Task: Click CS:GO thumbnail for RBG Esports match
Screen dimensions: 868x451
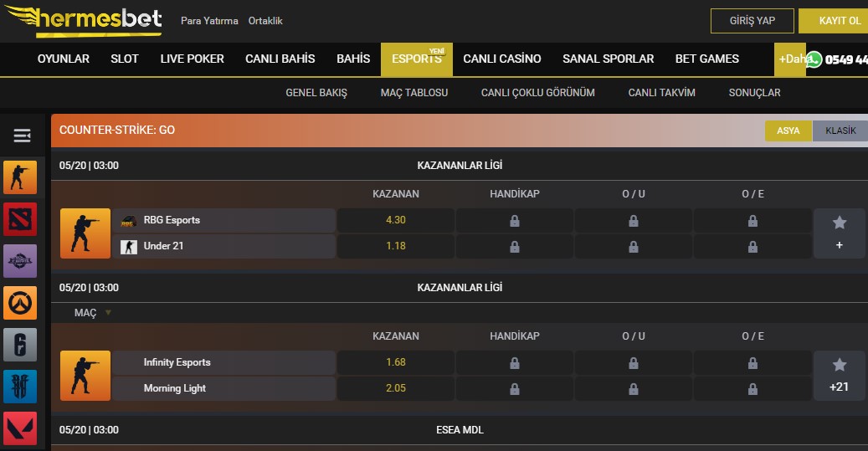Action: (85, 233)
